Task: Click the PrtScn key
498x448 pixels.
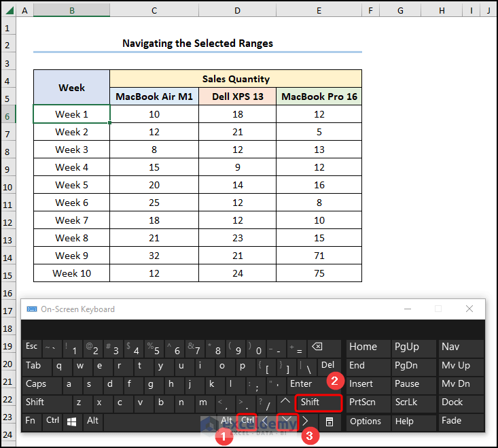Action: click(x=368, y=402)
